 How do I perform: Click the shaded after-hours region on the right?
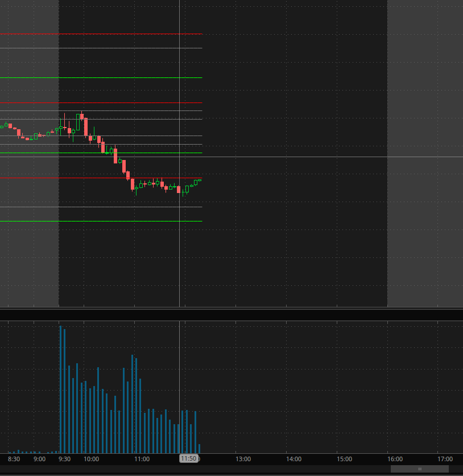pos(424,154)
